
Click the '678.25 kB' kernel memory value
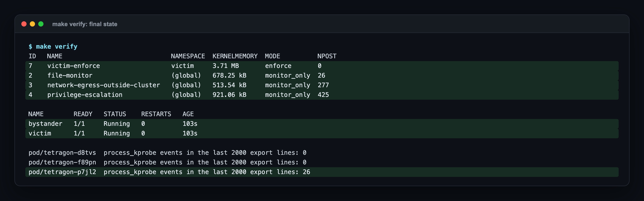(x=229, y=75)
